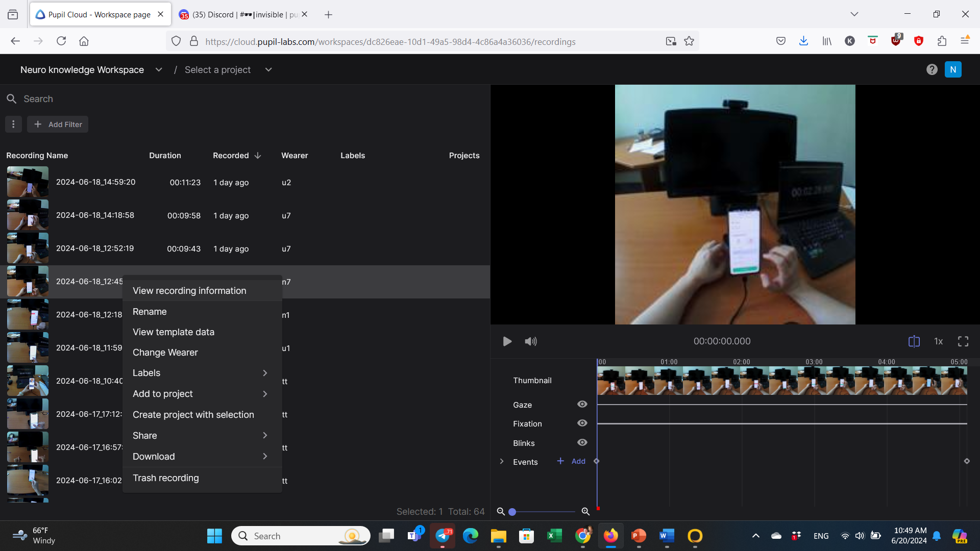980x551 pixels.
Task: Choose View template data
Action: coord(202,332)
